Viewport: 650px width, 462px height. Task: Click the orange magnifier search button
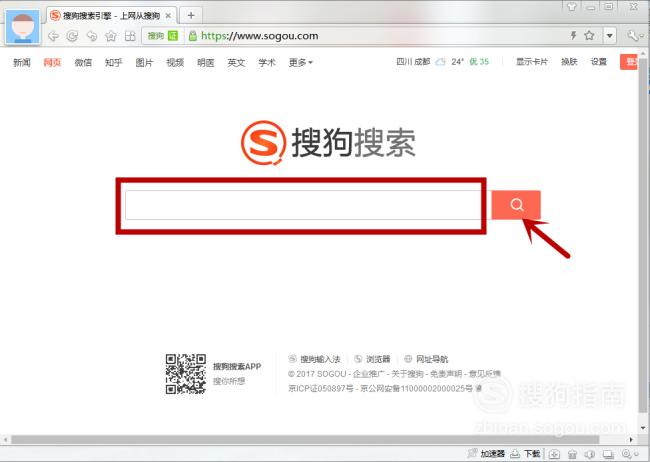coord(516,204)
